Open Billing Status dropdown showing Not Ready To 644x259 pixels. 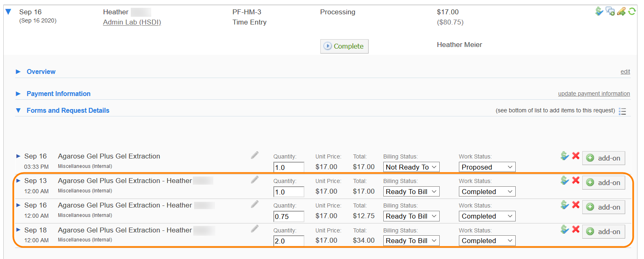click(x=411, y=167)
